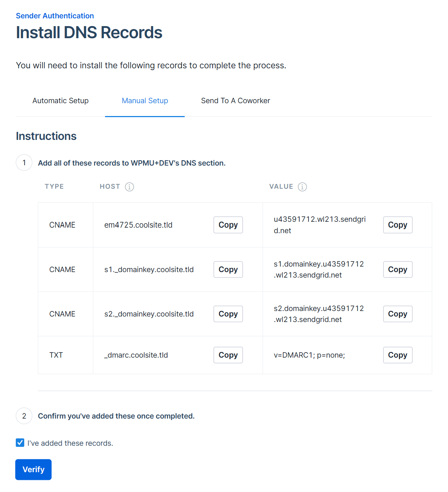Copy the s2.domainkey CNAME value

[397, 314]
